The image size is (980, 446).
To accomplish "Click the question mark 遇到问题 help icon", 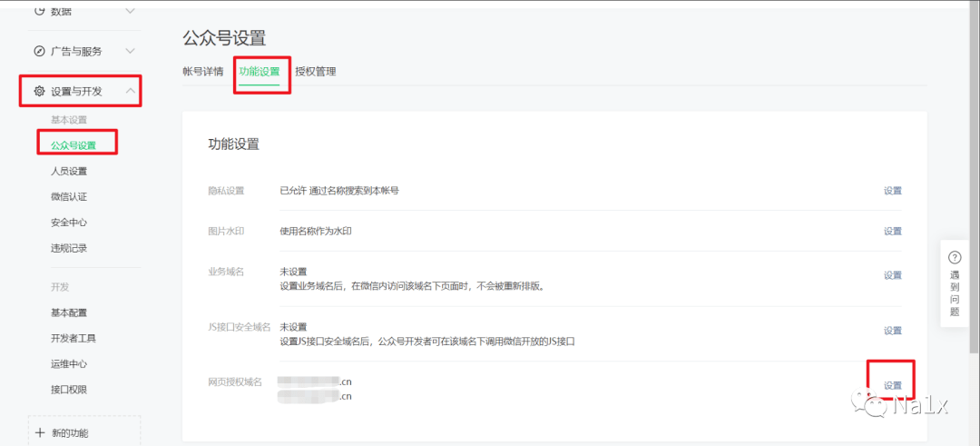I will (954, 257).
